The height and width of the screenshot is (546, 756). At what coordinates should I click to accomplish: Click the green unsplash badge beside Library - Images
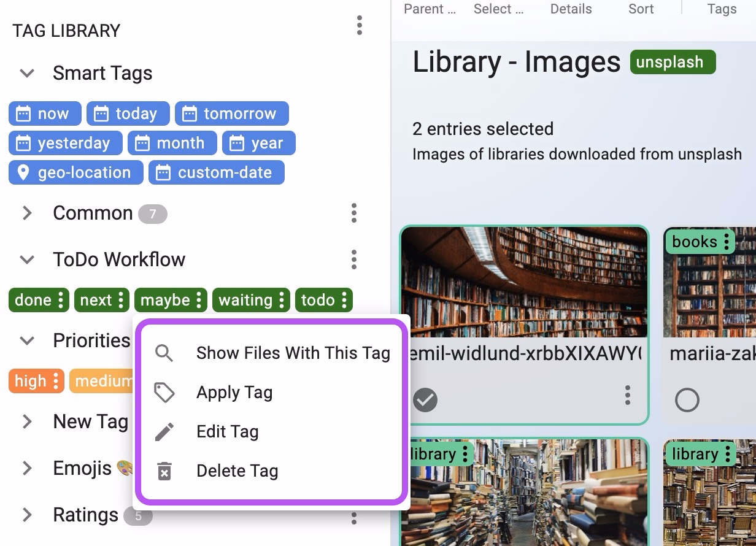pos(673,62)
